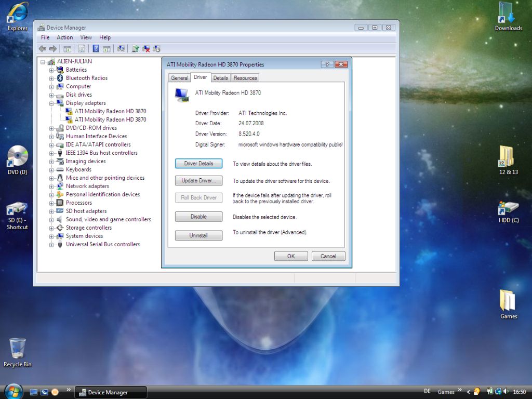Viewport: 532px width, 399px height.
Task: Open the HDD (C) desktop icon
Action: (x=508, y=212)
